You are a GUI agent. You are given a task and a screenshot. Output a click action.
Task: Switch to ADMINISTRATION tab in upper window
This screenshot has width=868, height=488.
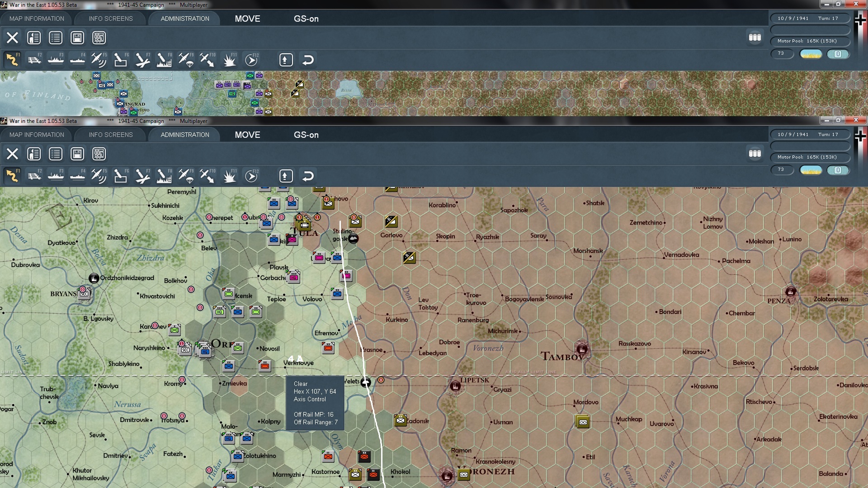tap(185, 19)
